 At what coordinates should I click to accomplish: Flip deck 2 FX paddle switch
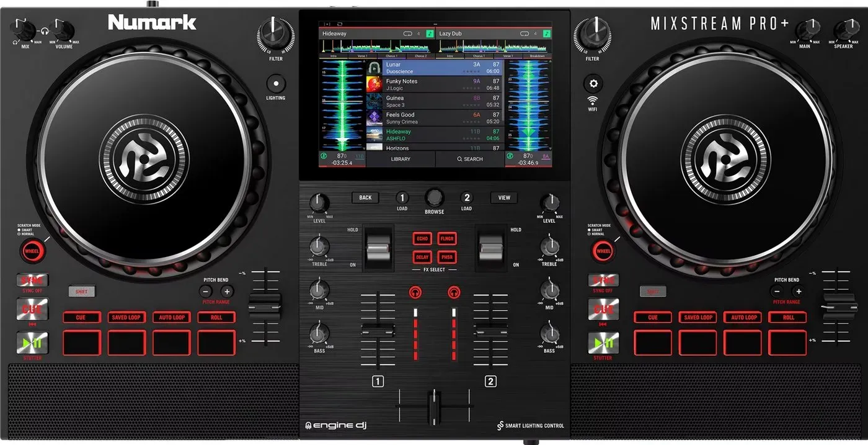491,249
